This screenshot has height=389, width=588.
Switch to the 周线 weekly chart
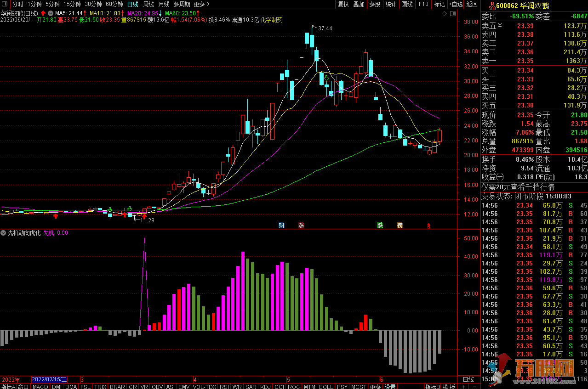[148, 4]
